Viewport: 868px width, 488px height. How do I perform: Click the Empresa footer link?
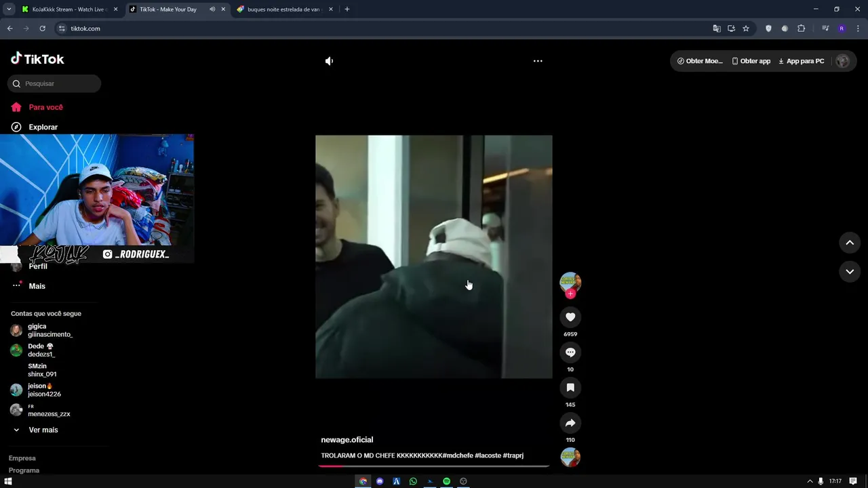[22, 458]
